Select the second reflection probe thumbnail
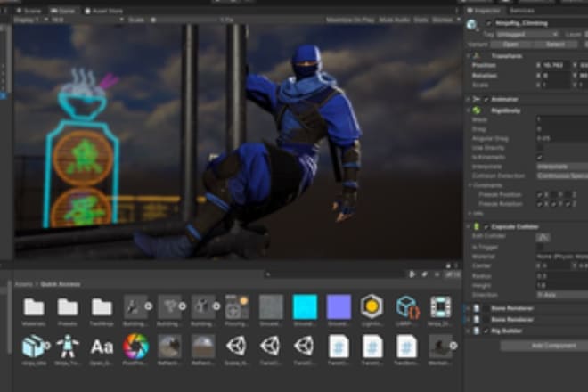The width and height of the screenshot is (588, 392). (203, 346)
